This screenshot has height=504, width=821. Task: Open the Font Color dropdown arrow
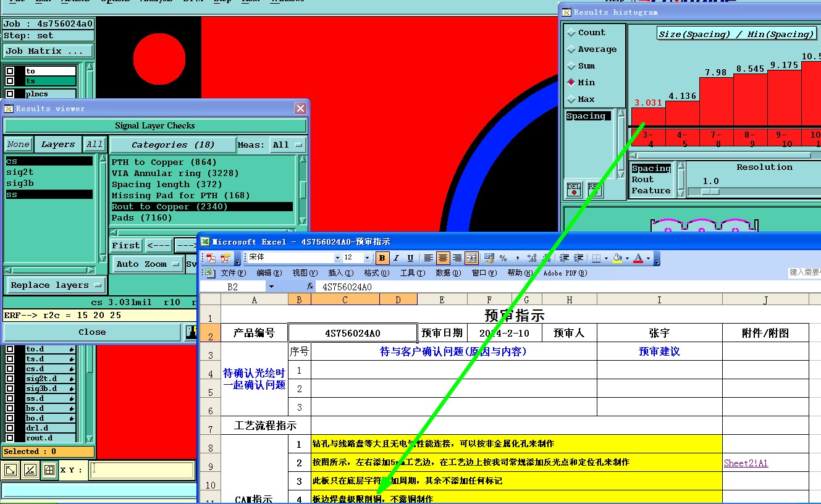[648, 258]
